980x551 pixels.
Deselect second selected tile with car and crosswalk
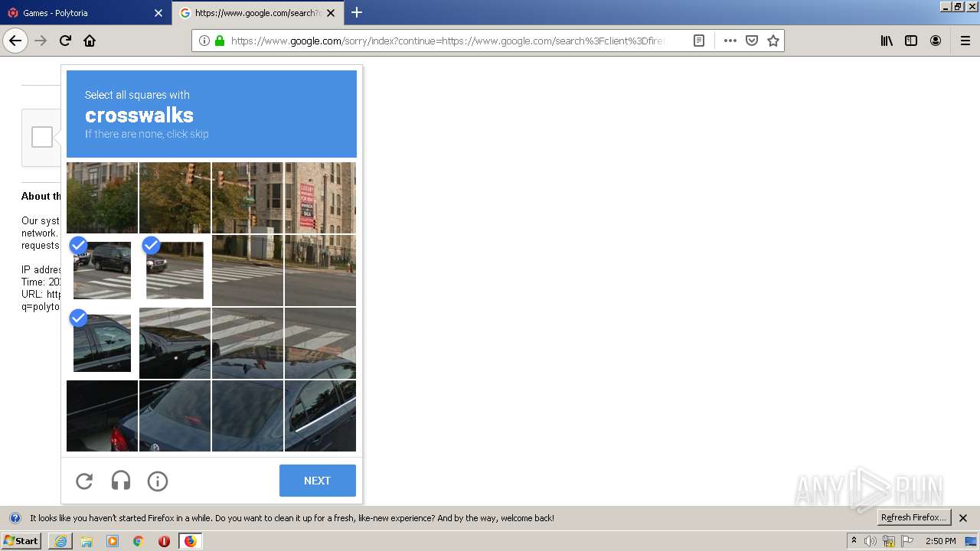[x=175, y=270]
